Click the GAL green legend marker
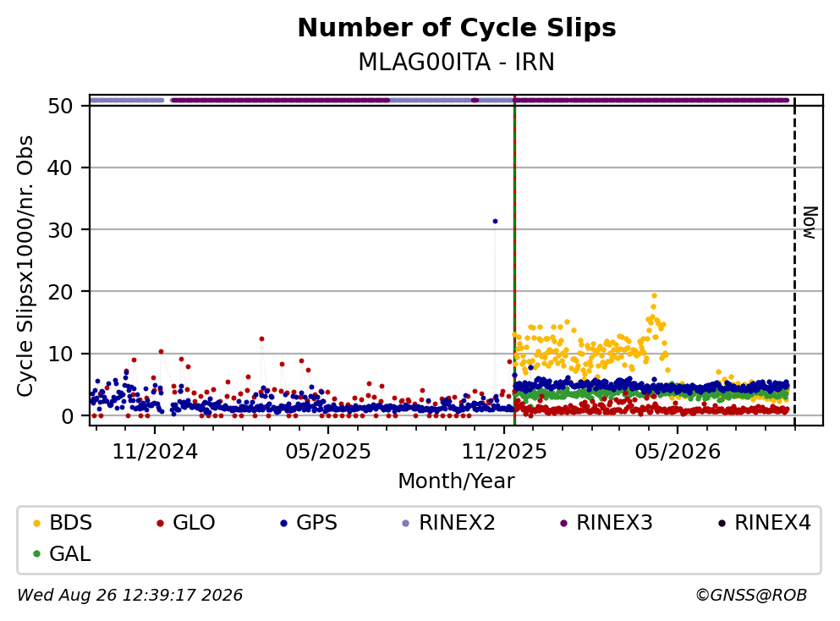Screen dimensions: 840x621 (36, 554)
